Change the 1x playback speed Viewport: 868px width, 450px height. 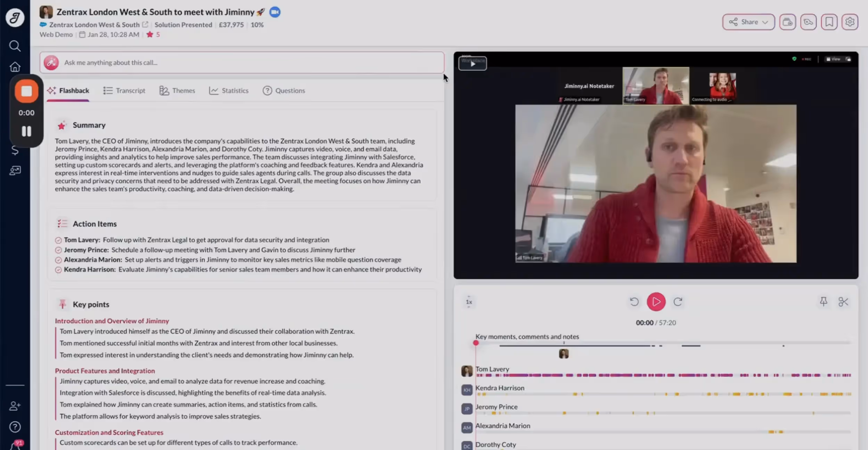click(469, 302)
